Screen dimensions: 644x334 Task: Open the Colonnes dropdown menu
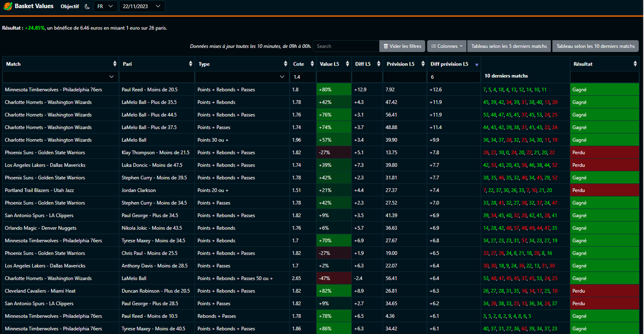click(x=447, y=46)
